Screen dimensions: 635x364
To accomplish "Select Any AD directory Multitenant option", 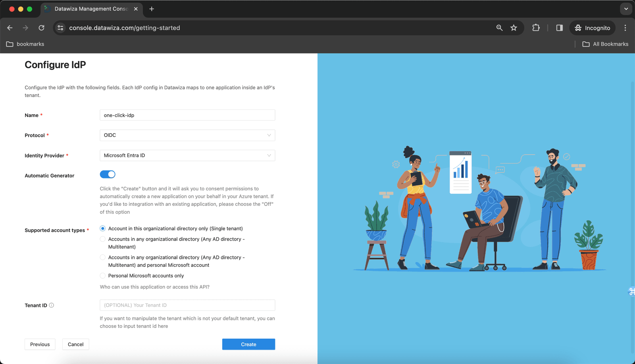I will (103, 239).
